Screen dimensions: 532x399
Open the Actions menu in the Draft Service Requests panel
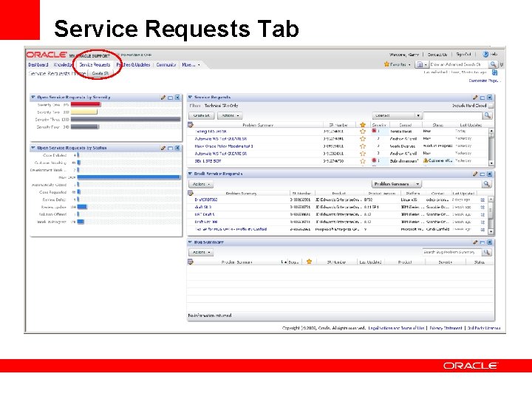tap(201, 184)
